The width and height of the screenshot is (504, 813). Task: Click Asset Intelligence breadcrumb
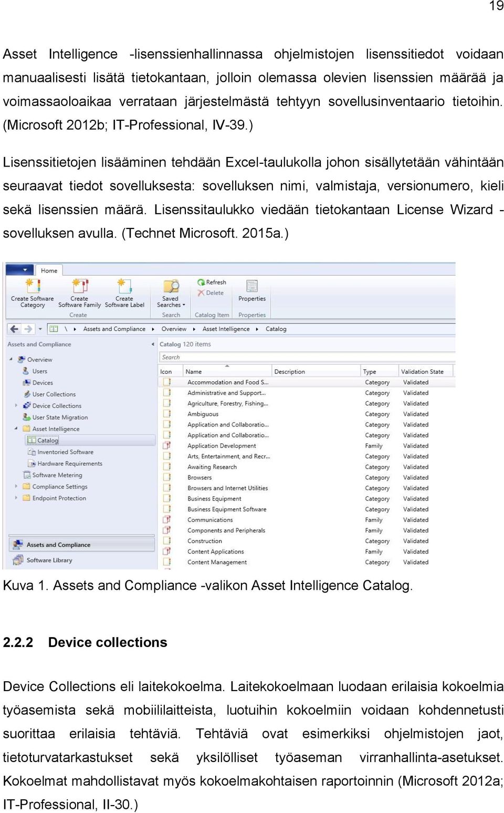(226, 329)
